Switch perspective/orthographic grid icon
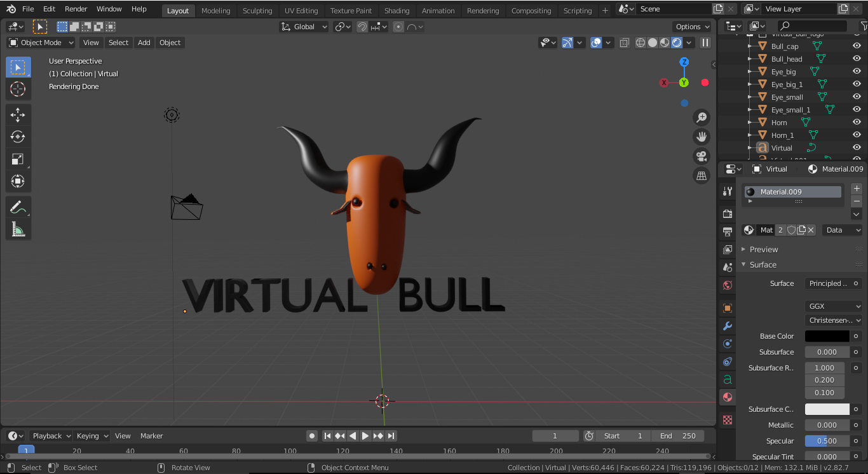The width and height of the screenshot is (868, 474). click(702, 176)
